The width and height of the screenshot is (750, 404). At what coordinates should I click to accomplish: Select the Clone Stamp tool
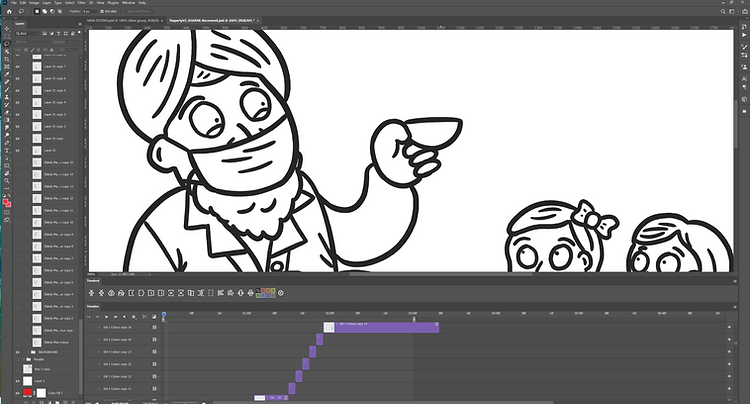pos(7,97)
